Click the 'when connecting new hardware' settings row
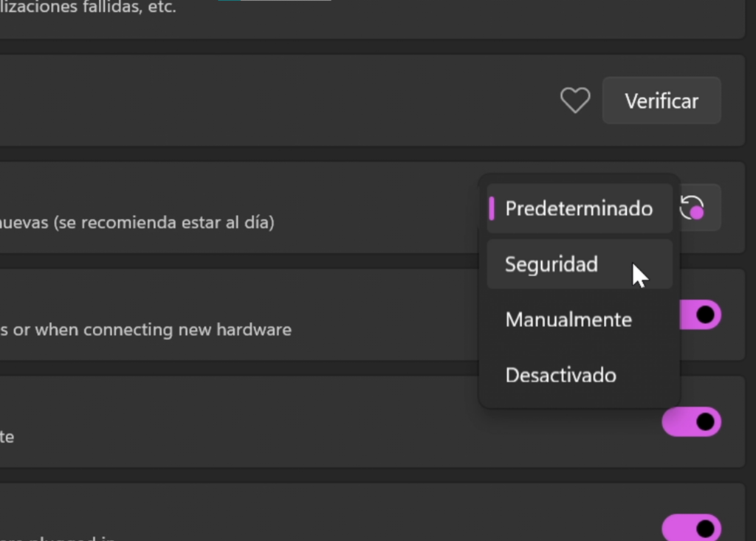 click(221, 330)
